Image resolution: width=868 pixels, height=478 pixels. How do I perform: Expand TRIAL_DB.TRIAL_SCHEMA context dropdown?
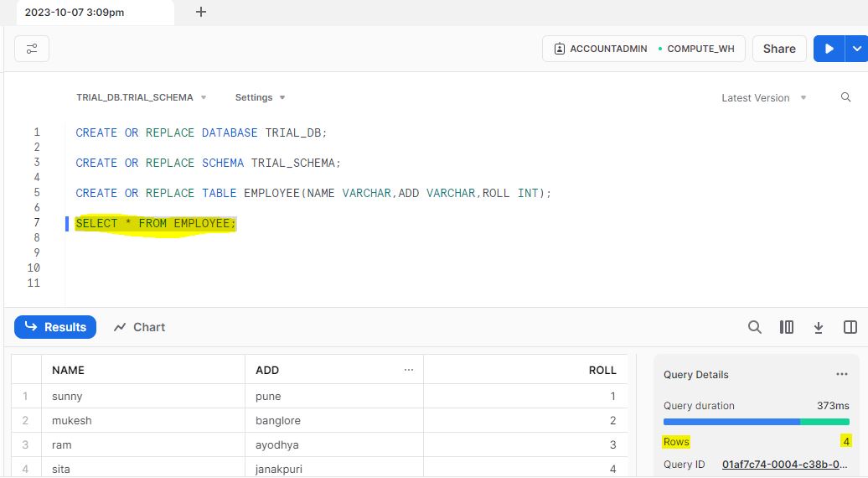point(141,97)
